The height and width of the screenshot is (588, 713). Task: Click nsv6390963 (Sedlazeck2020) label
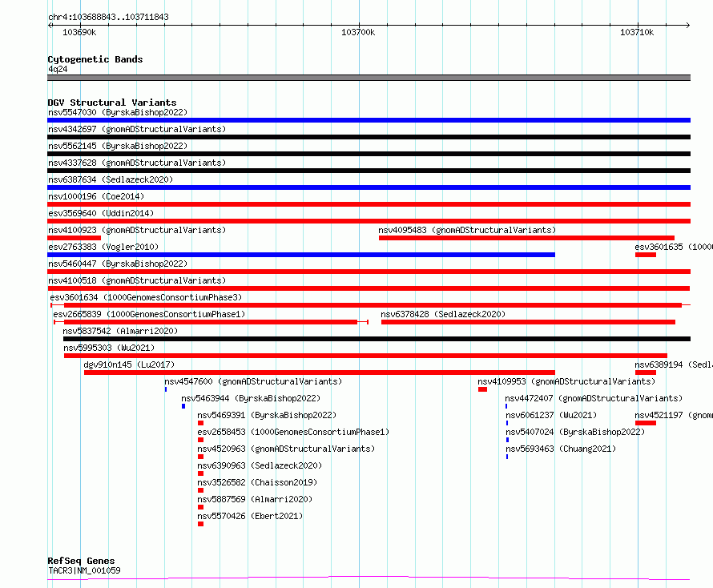[260, 465]
